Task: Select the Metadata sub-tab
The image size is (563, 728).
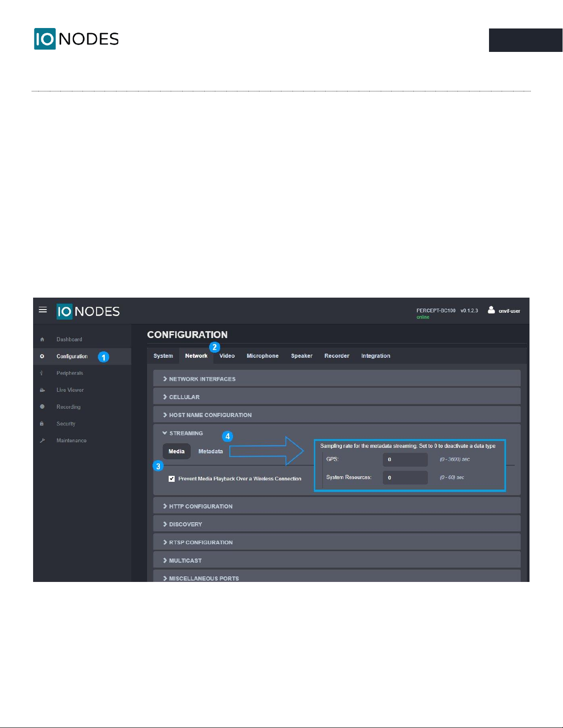Action: pos(210,451)
